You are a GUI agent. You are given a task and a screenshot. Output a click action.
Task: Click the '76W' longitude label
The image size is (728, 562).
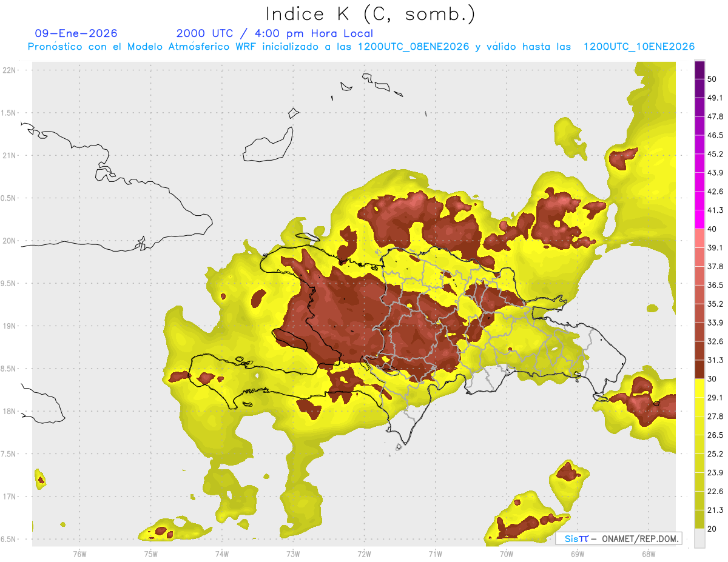tap(79, 554)
